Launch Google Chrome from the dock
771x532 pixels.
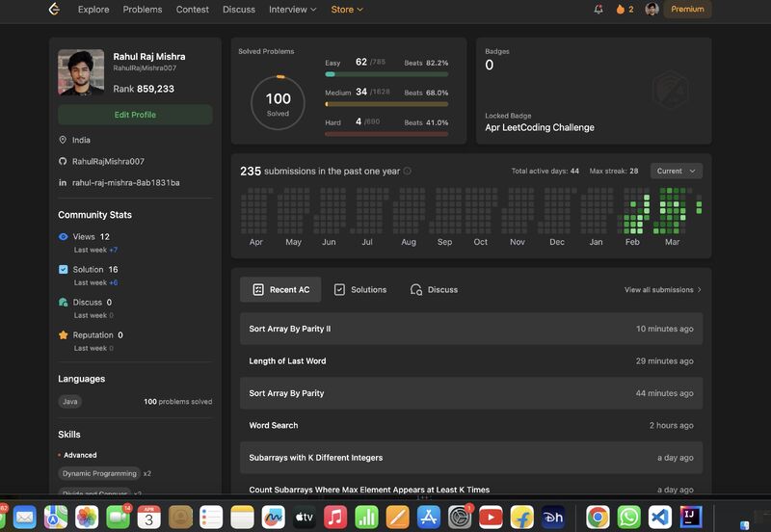click(598, 517)
